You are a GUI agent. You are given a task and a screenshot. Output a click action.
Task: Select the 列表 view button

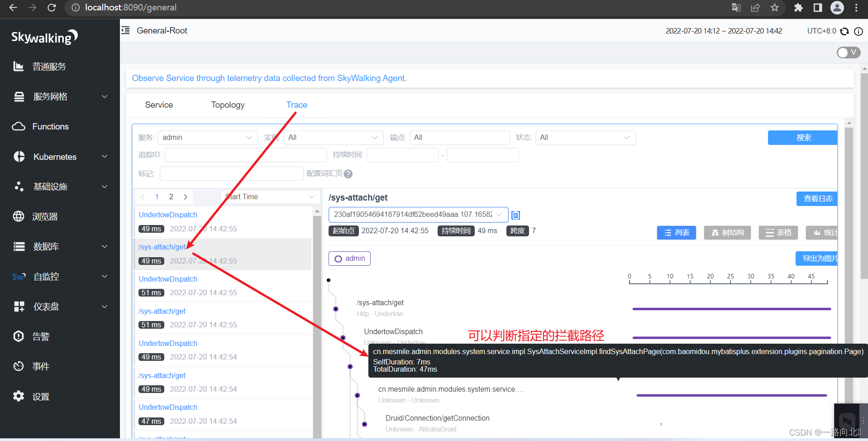pyautogui.click(x=676, y=233)
